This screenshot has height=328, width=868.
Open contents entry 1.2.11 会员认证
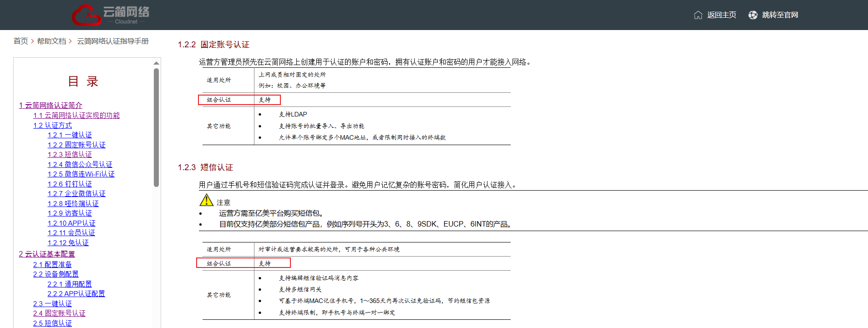71,232
